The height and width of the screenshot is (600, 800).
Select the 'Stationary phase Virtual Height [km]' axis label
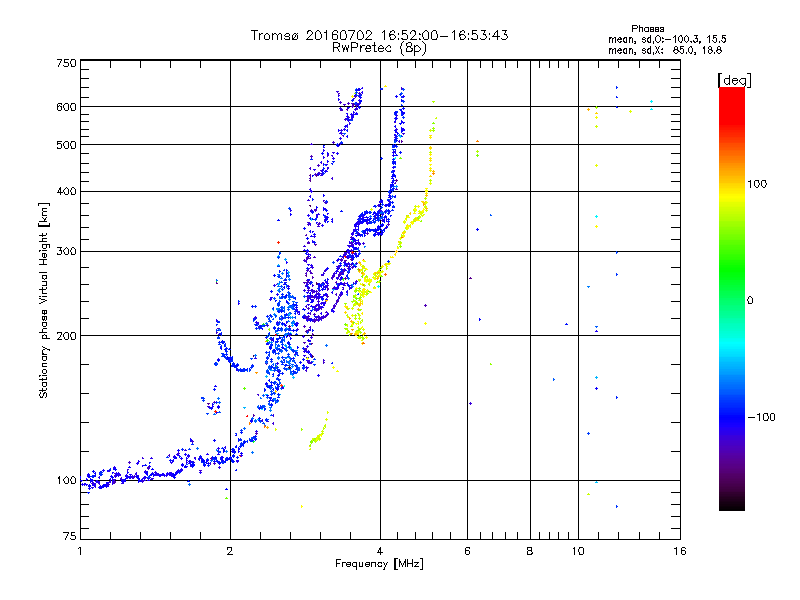[43, 301]
